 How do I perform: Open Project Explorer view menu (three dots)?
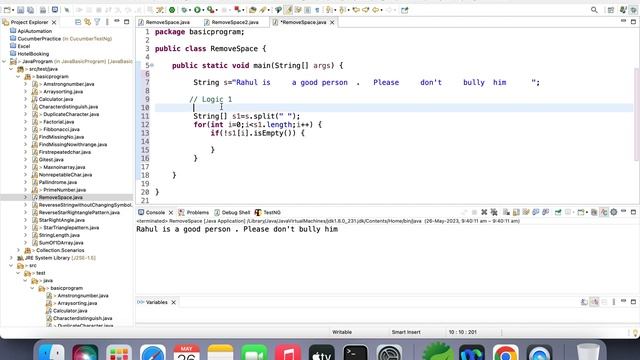(107, 22)
